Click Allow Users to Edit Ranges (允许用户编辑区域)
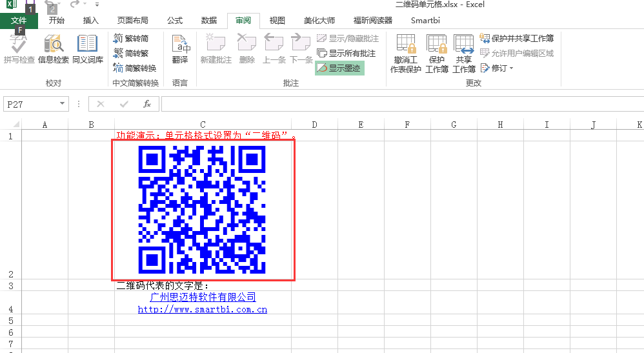This screenshot has height=353, width=644. pos(517,53)
